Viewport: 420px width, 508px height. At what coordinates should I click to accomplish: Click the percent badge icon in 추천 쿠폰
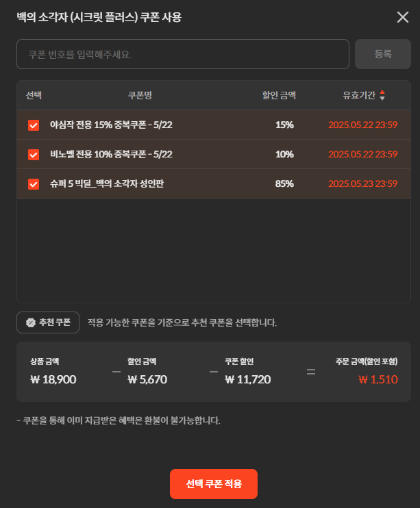pos(31,322)
